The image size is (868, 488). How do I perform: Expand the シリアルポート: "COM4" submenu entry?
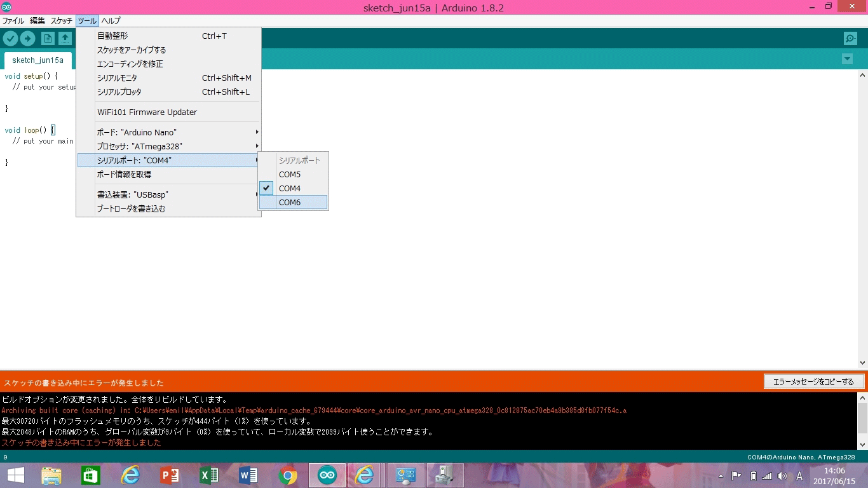(168, 161)
